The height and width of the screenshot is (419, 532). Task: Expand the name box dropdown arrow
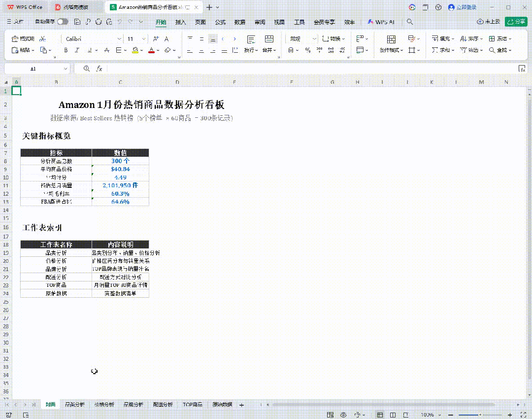tap(66, 69)
